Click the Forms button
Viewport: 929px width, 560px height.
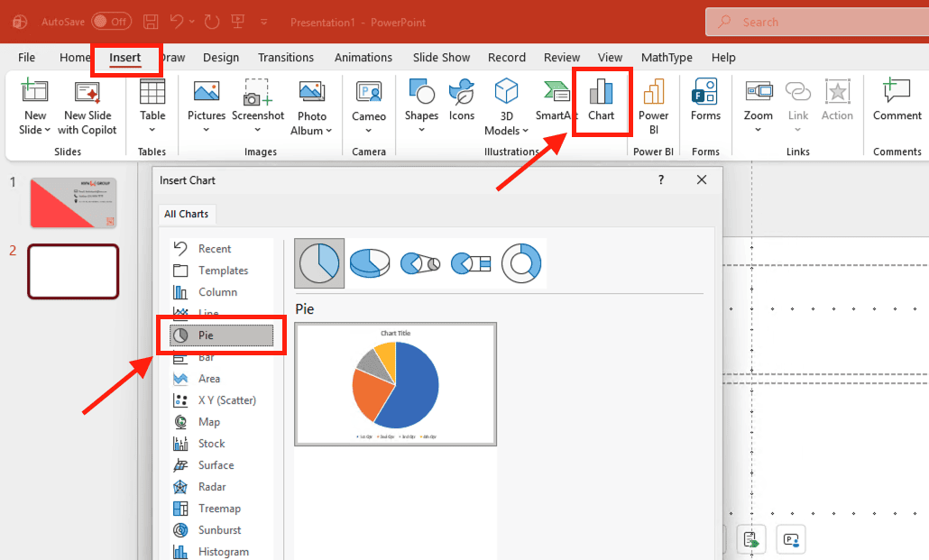pos(705,101)
